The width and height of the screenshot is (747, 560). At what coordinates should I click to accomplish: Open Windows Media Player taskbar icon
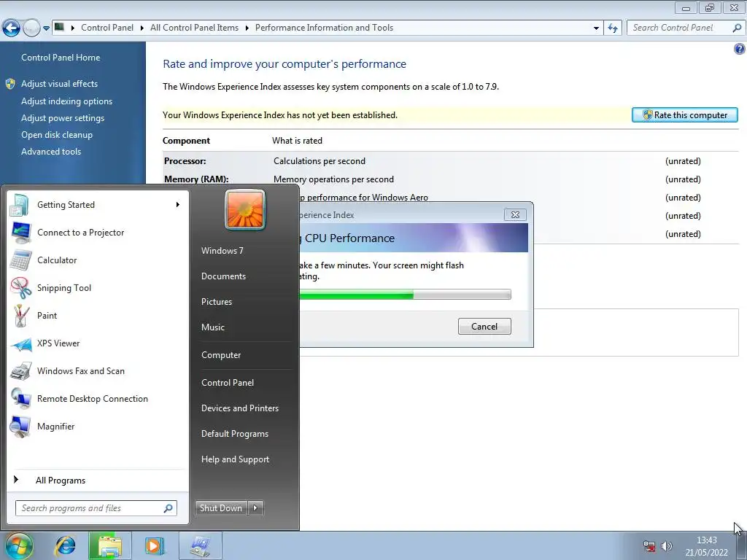(x=154, y=545)
